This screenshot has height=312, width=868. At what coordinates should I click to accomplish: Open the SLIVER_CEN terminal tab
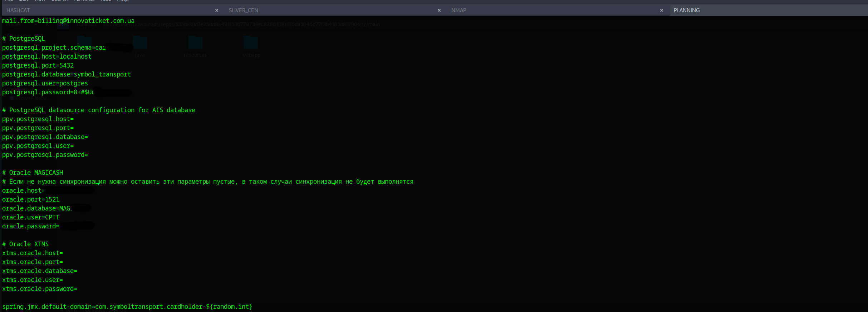[243, 10]
